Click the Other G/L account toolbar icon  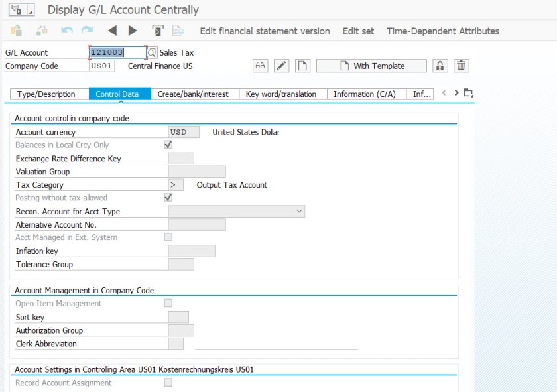point(16,31)
